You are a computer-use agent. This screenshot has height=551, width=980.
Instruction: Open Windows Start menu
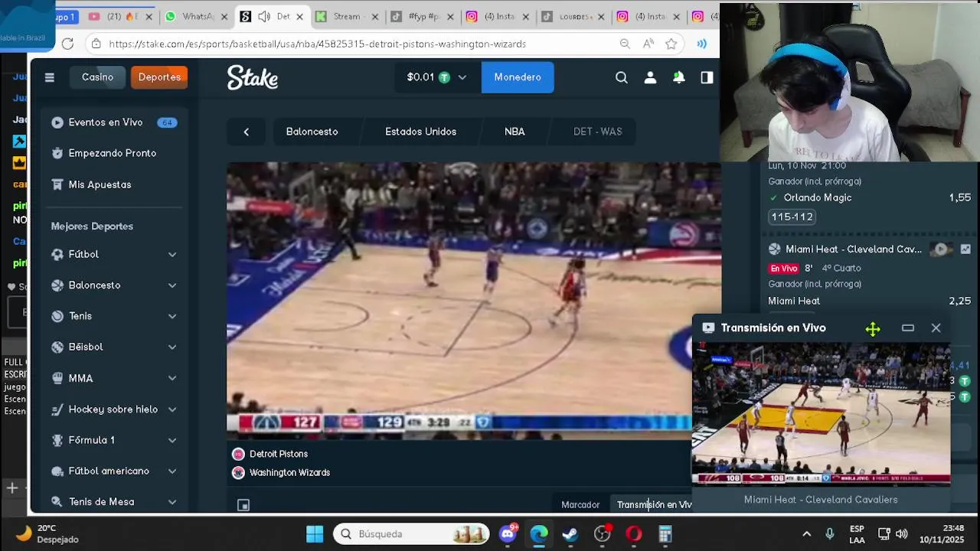(315, 534)
